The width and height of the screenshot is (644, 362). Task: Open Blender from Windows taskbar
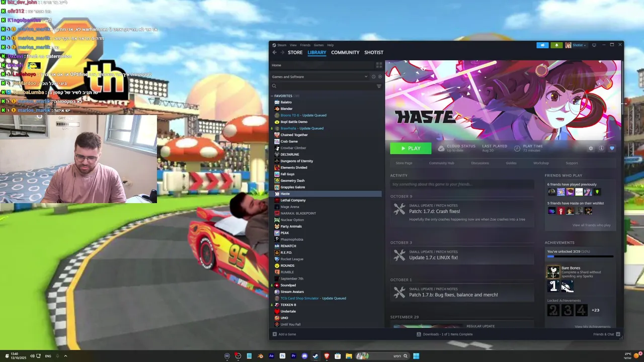260,356
